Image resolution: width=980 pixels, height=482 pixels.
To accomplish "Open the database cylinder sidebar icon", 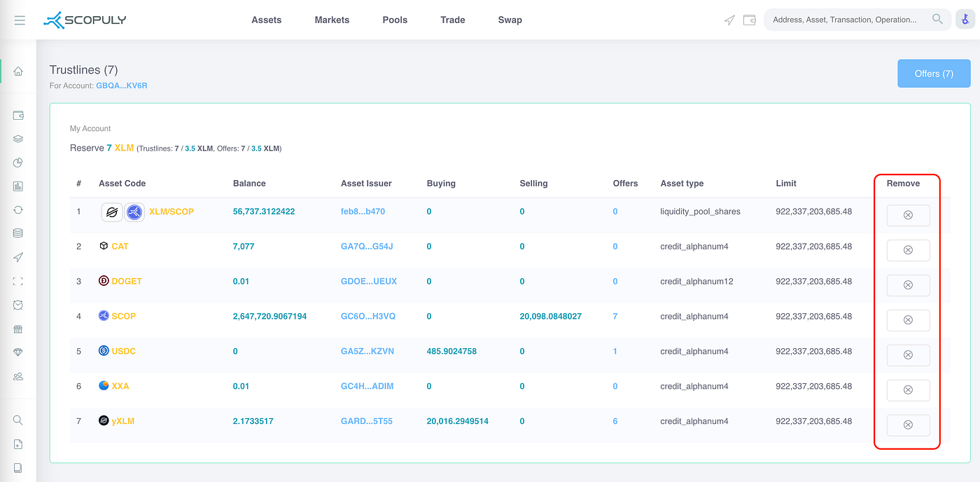I will coord(18,233).
